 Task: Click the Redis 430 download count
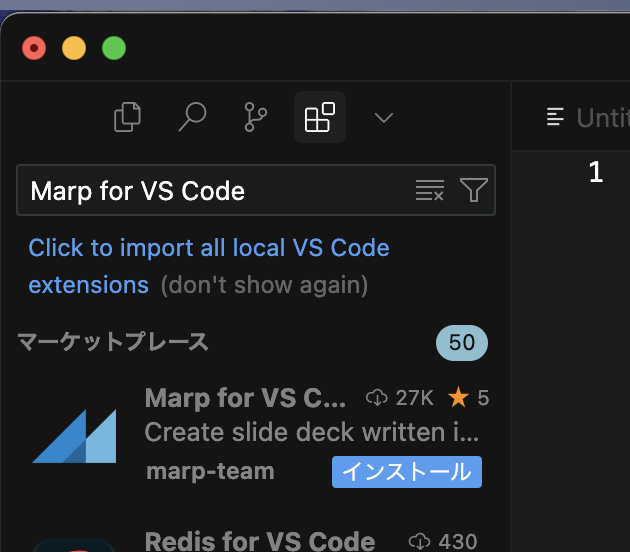[443, 541]
